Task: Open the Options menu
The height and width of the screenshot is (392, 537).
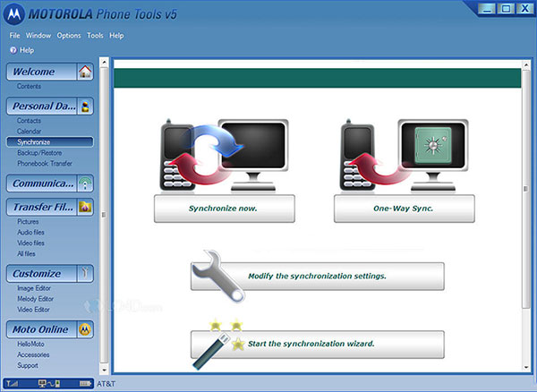Action: click(x=69, y=36)
